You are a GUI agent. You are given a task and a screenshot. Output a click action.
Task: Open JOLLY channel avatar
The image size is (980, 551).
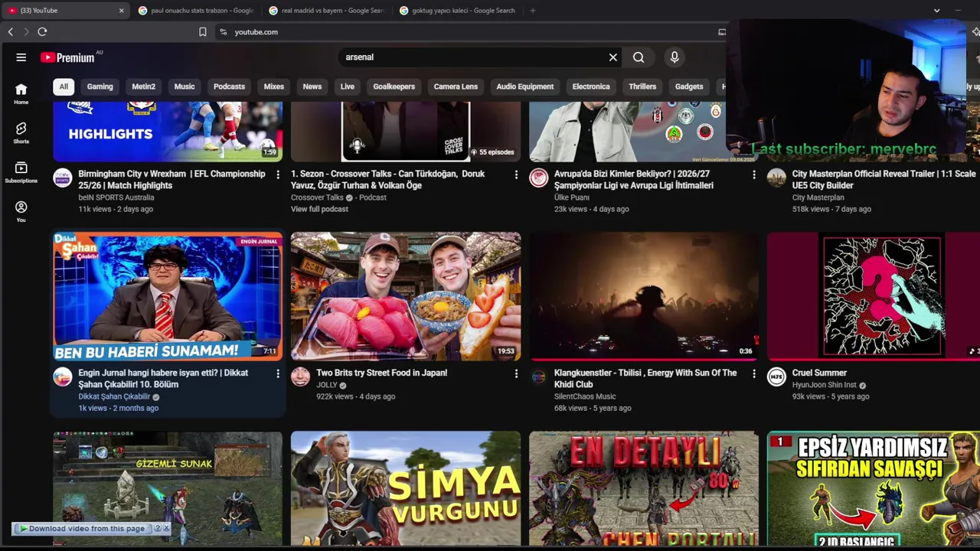tap(301, 377)
